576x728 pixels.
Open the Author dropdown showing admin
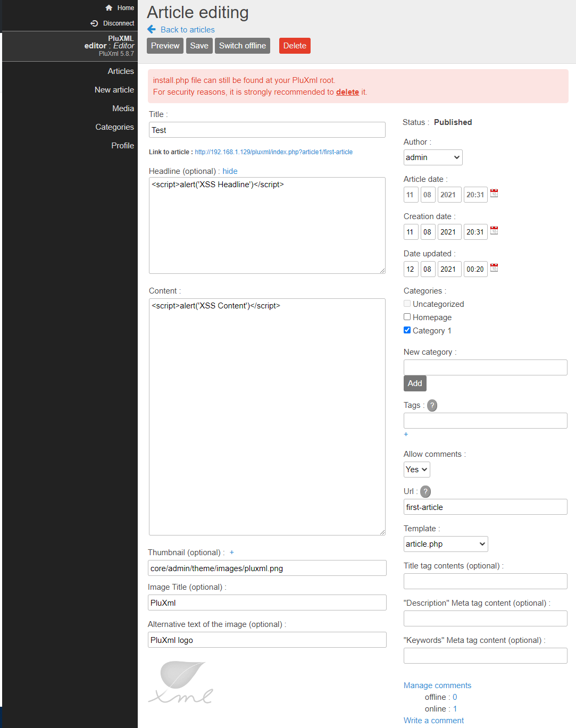coord(433,157)
